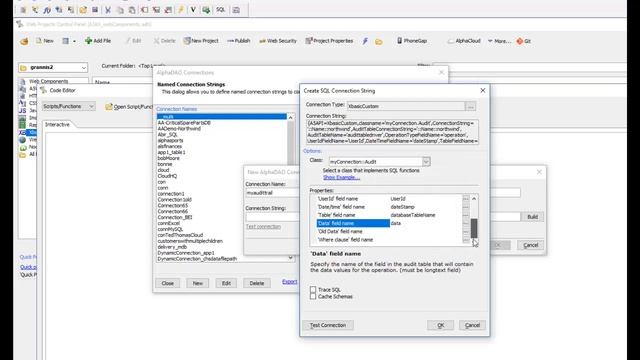The width and height of the screenshot is (640, 360).
Task: Select the 'Table' field name property
Action: [353, 215]
